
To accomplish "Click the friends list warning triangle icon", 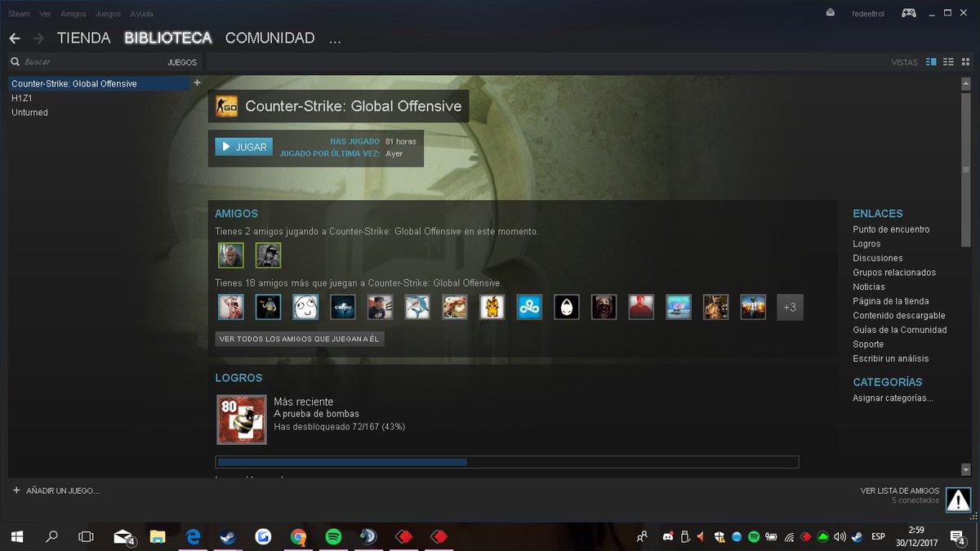I will (x=958, y=500).
